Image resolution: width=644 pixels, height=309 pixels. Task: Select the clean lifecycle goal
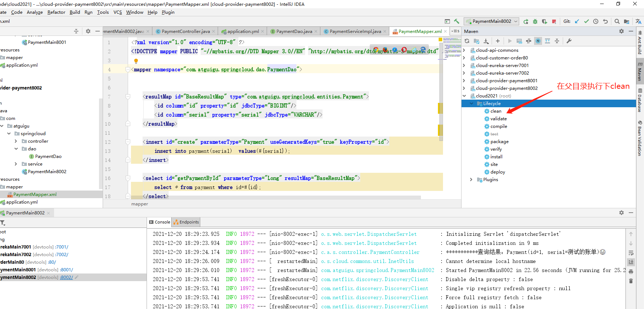point(496,111)
